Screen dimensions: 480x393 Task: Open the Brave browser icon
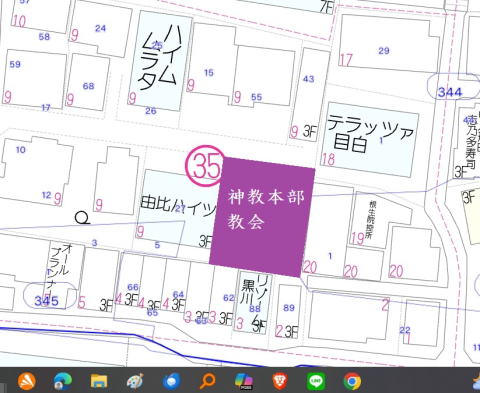point(280,381)
